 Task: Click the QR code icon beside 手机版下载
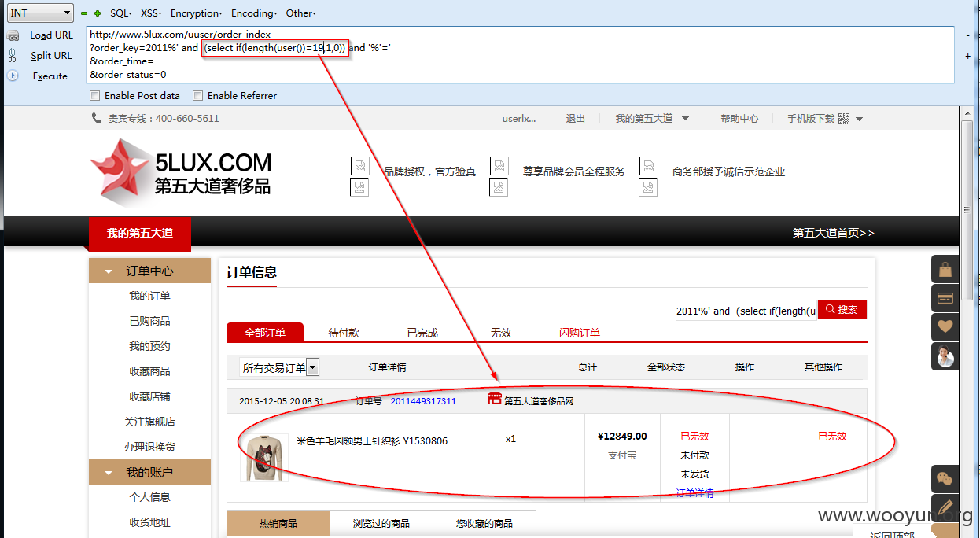tap(844, 119)
